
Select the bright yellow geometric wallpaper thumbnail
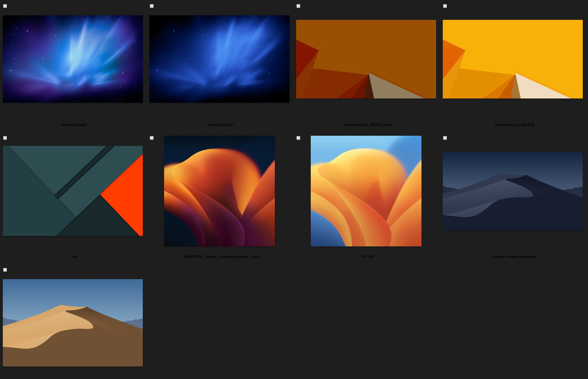[x=512, y=59]
